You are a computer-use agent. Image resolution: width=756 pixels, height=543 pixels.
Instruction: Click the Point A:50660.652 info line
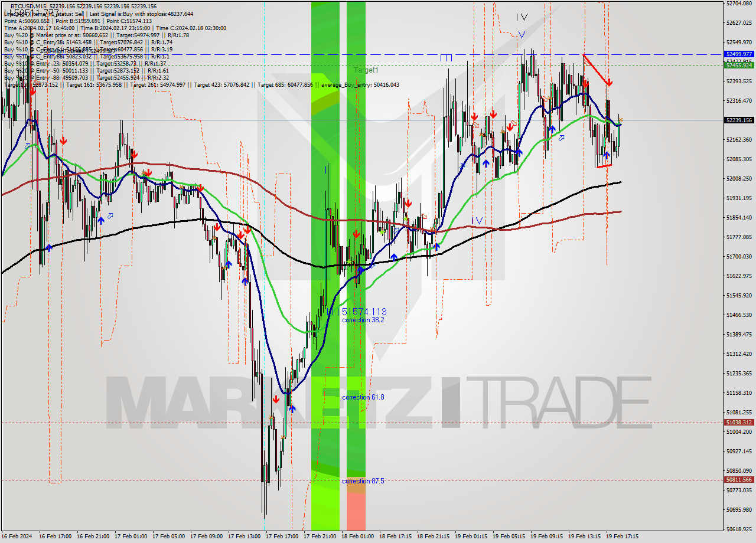click(78, 21)
